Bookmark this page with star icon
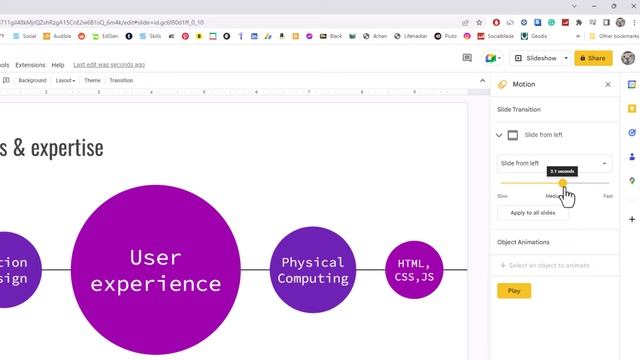Image resolution: width=640 pixels, height=360 pixels. click(479, 22)
